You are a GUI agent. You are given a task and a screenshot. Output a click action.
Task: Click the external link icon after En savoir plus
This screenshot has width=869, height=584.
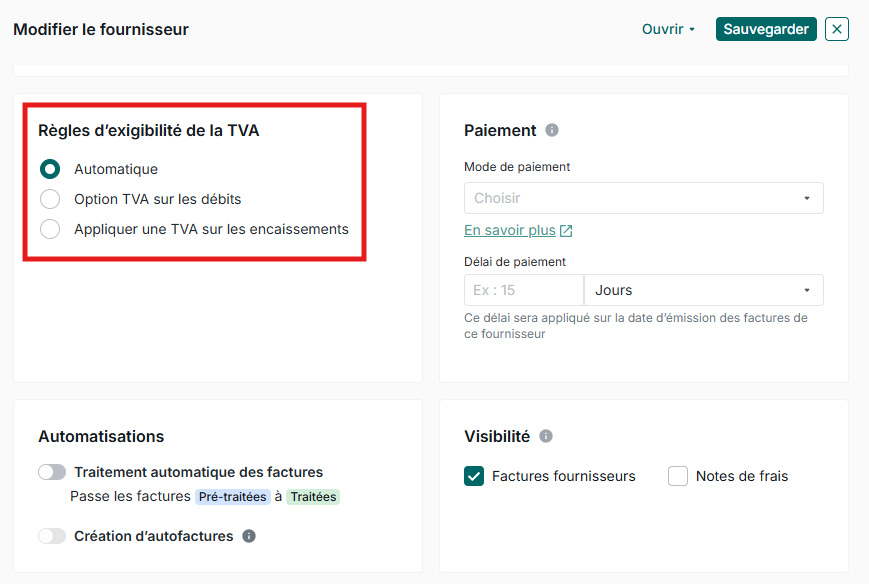(566, 231)
